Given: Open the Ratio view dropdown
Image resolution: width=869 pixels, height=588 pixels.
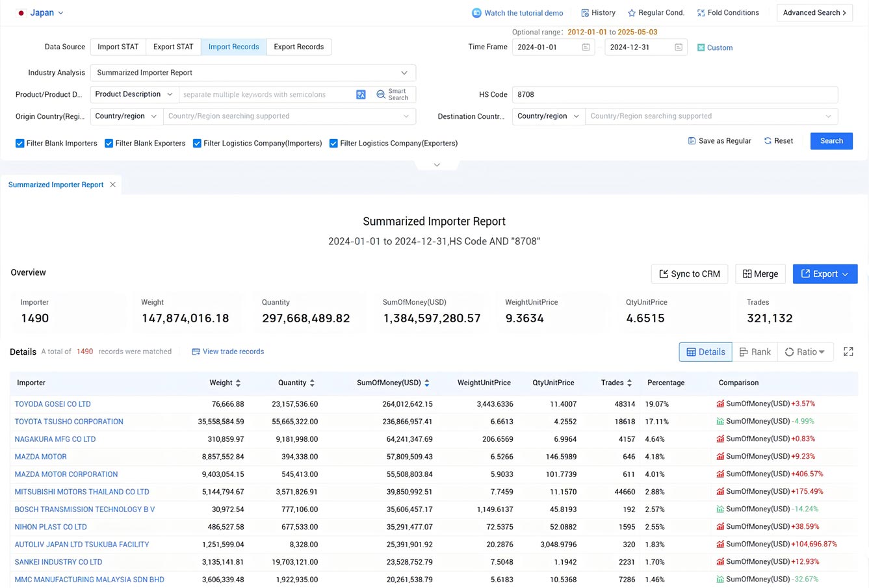Looking at the screenshot, I should point(805,352).
